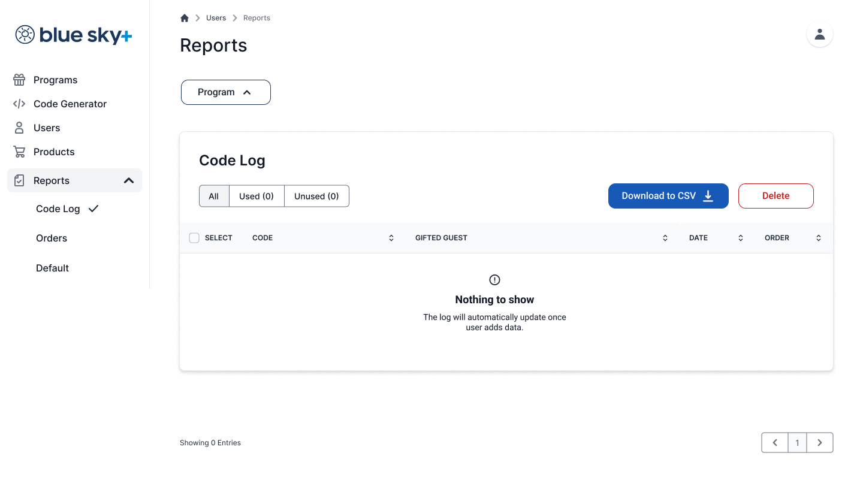The width and height of the screenshot is (863, 504).
Task: Sort entries by Date column
Action: click(741, 238)
